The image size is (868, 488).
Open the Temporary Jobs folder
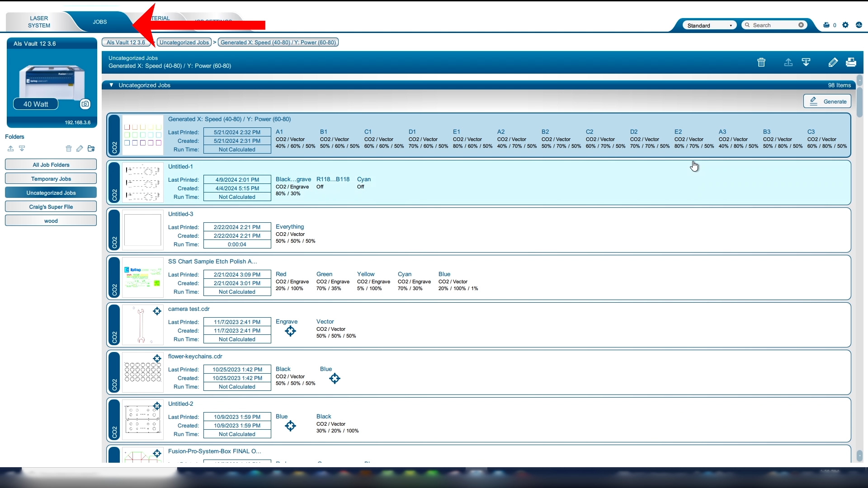pos(51,179)
